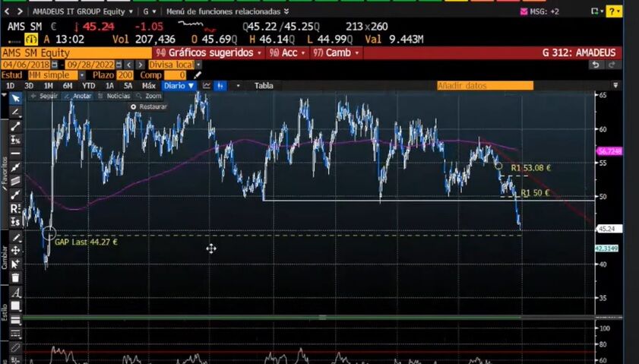Viewport: 639px width, 364px height.
Task: Click the yellow clock delay icon
Action: coord(31,39)
